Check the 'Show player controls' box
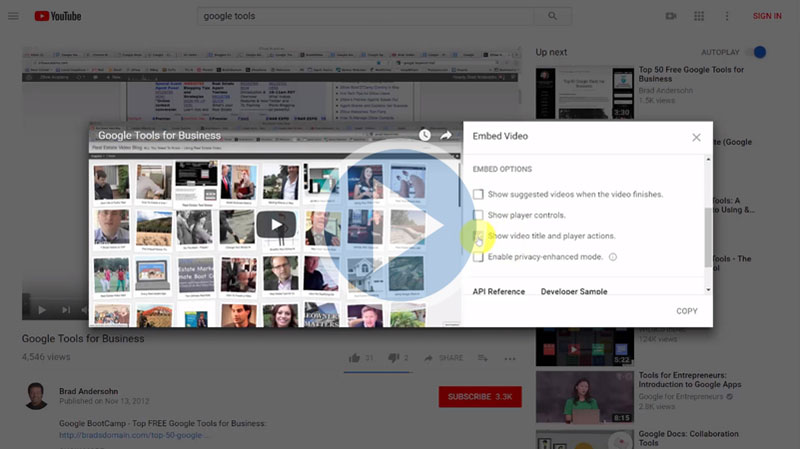The image size is (800, 449). 479,215
